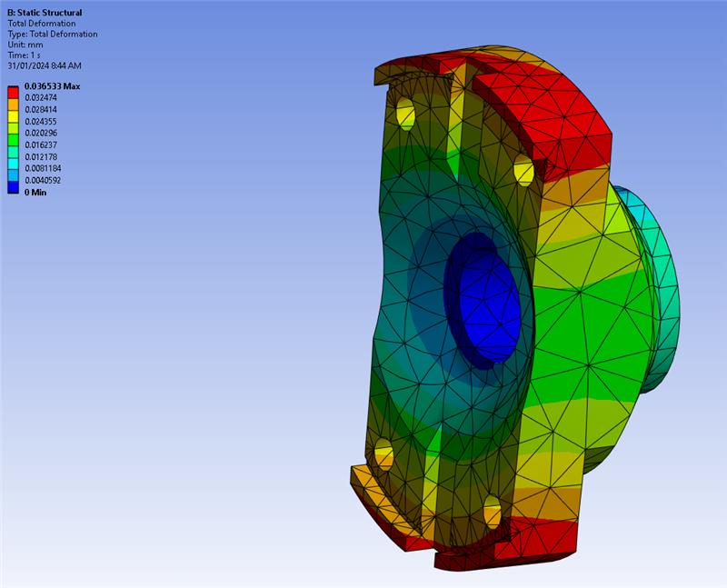Screen dimensions: 727x588
Task: Select the Unit: mm text
Action: pos(25,45)
